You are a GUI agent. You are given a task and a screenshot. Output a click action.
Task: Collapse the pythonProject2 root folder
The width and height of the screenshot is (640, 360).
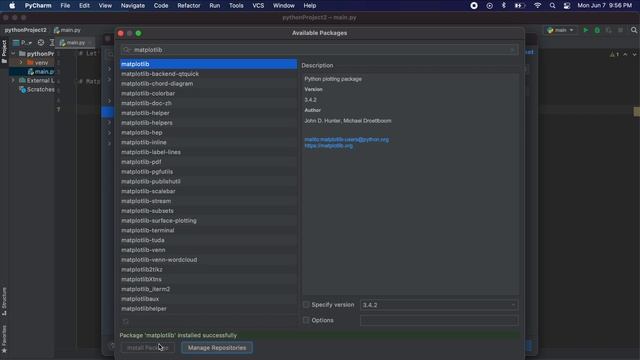[13, 53]
